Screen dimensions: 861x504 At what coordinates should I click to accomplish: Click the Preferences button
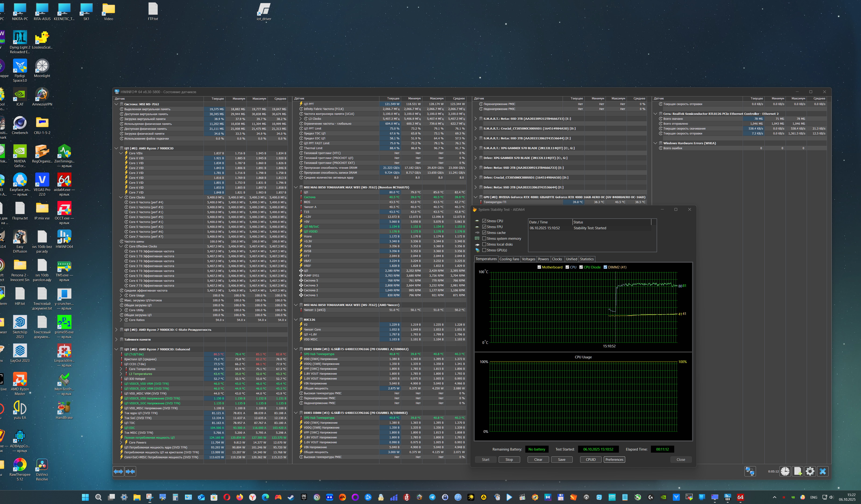pos(614,460)
